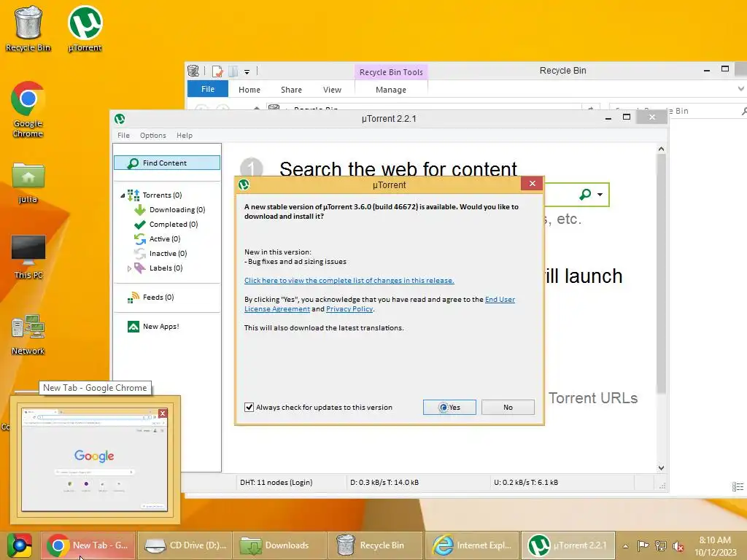Screen dimensions: 747x560
Task: Click the DHT: 11 nodes (Login) status text
Action: [276, 483]
